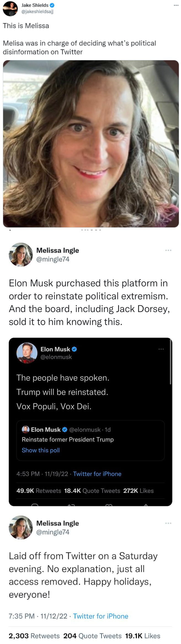This screenshot has height=644, width=181.
Task: Click Jake Shields' verified badge
Action: (x=52, y=5)
